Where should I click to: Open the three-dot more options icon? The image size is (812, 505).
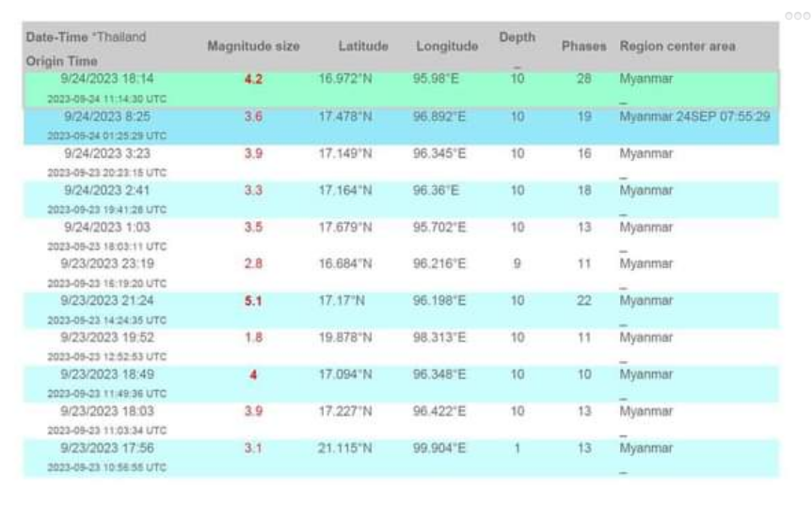[x=798, y=16]
